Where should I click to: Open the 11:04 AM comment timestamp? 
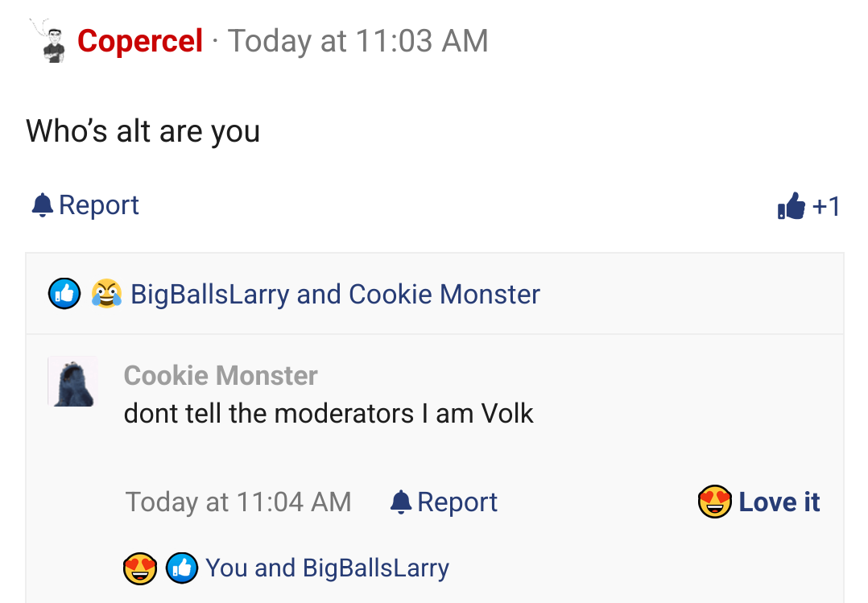[238, 502]
